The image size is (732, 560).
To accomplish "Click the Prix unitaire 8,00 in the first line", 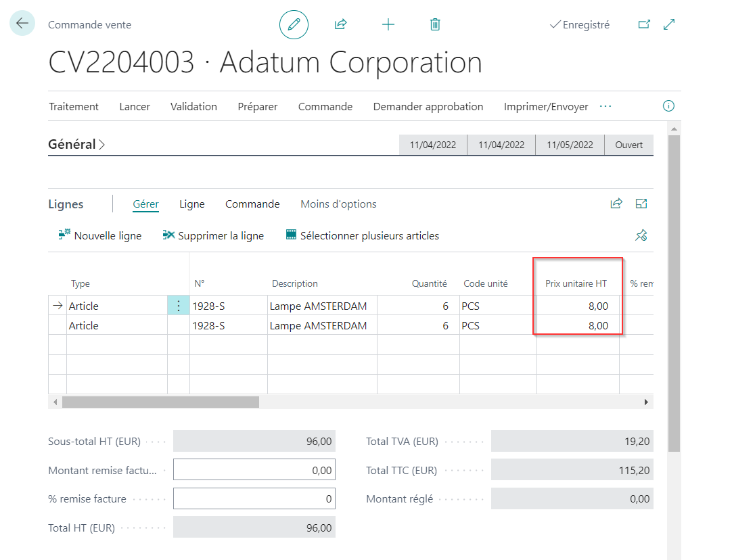I will tap(578, 306).
